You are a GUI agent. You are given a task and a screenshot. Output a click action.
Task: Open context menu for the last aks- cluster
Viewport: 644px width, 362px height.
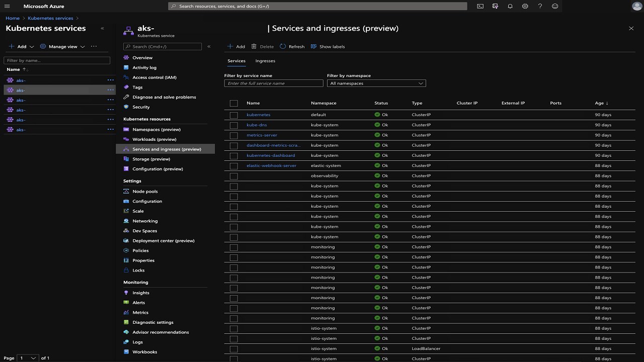(x=110, y=130)
